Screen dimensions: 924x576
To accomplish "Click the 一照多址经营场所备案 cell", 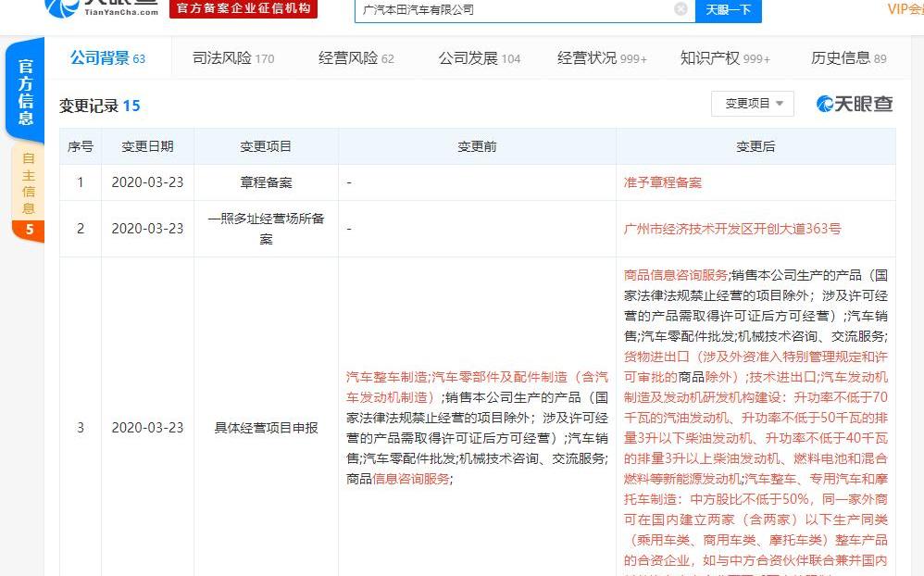I will click(266, 229).
